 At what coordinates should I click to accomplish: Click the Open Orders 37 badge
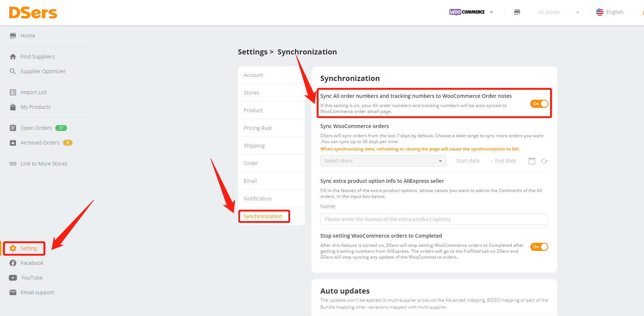61,128
